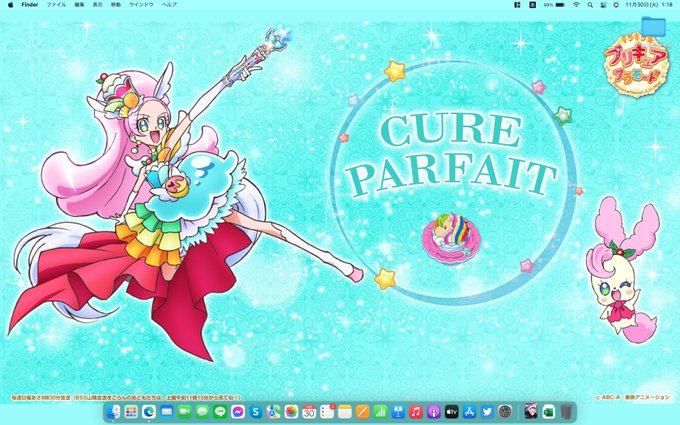Open Apple TV app in Dock
The height and width of the screenshot is (425, 680).
pos(451,412)
